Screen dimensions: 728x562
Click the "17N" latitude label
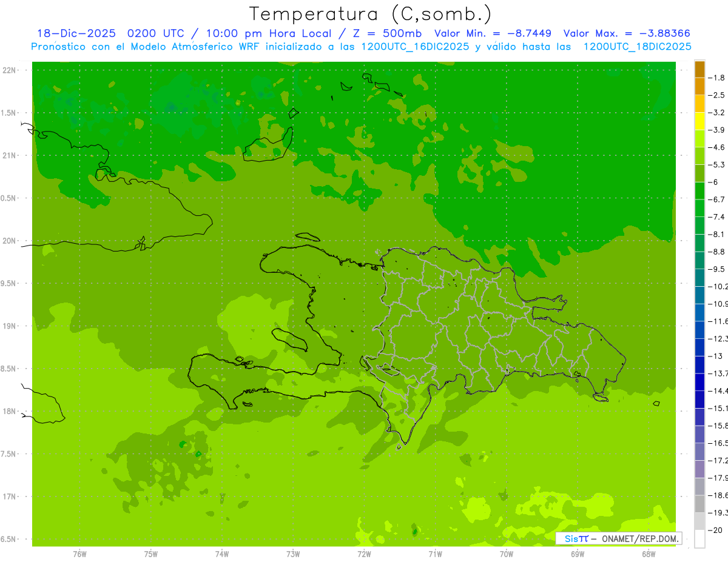(9, 497)
